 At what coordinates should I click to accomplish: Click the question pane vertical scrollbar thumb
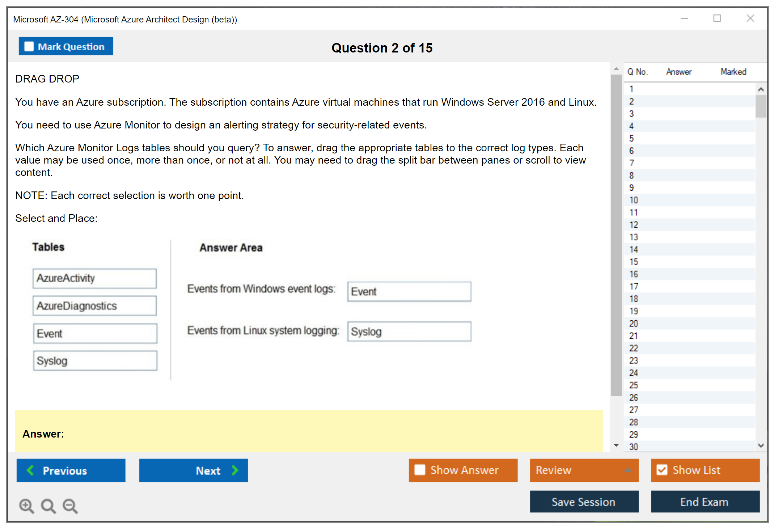pos(616,235)
